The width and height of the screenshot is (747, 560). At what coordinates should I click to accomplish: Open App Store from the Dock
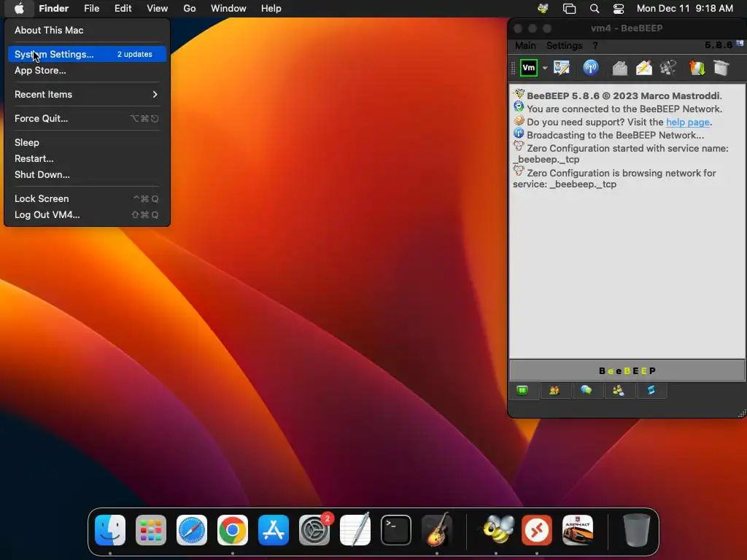click(274, 530)
